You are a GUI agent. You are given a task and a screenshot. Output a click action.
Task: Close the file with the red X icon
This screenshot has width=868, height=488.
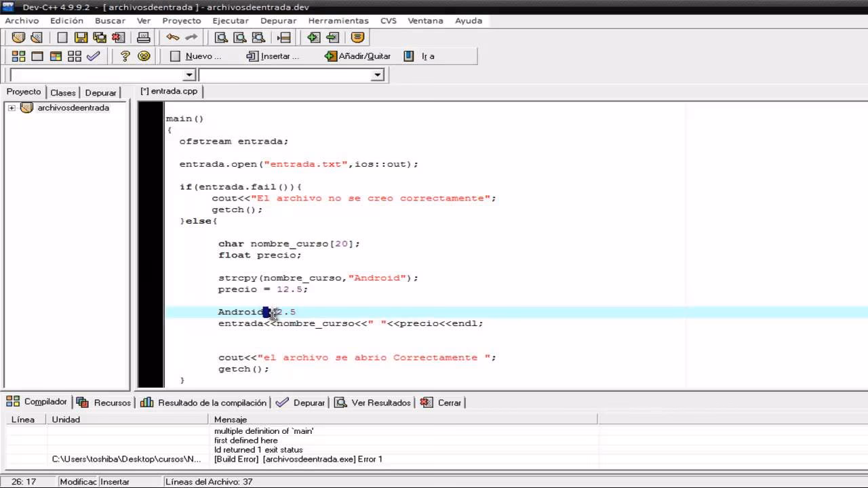click(x=118, y=38)
